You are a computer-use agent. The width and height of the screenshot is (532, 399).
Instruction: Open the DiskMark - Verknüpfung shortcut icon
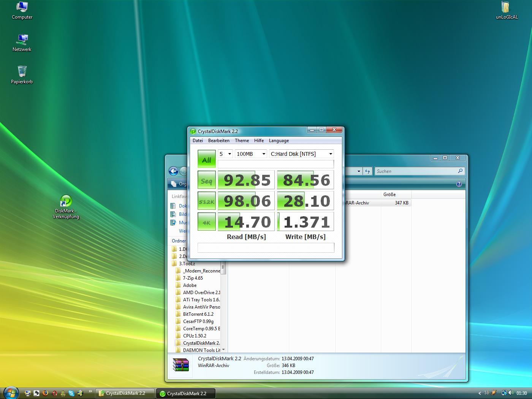pos(66,207)
